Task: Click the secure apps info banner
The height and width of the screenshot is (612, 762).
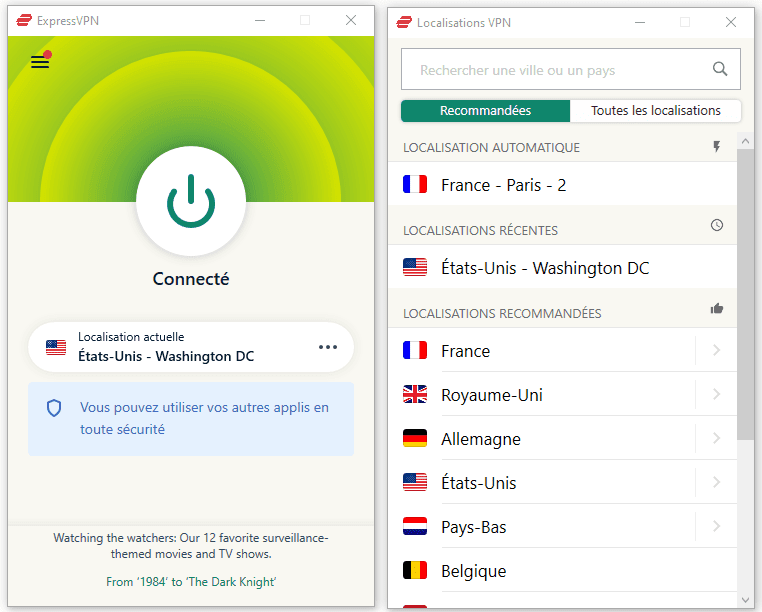Action: tap(191, 419)
